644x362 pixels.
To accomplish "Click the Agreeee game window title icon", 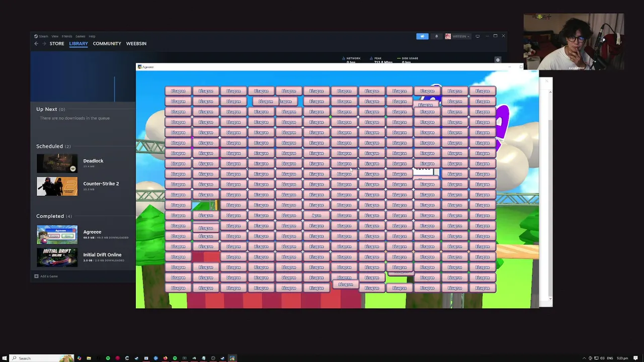I will [140, 67].
